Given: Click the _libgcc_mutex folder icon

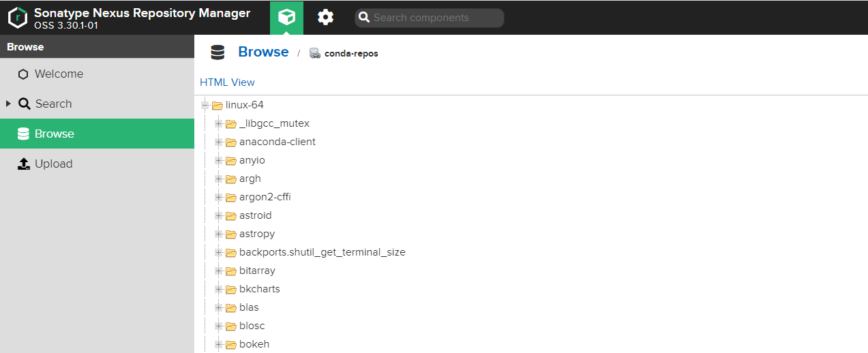Looking at the screenshot, I should point(231,123).
